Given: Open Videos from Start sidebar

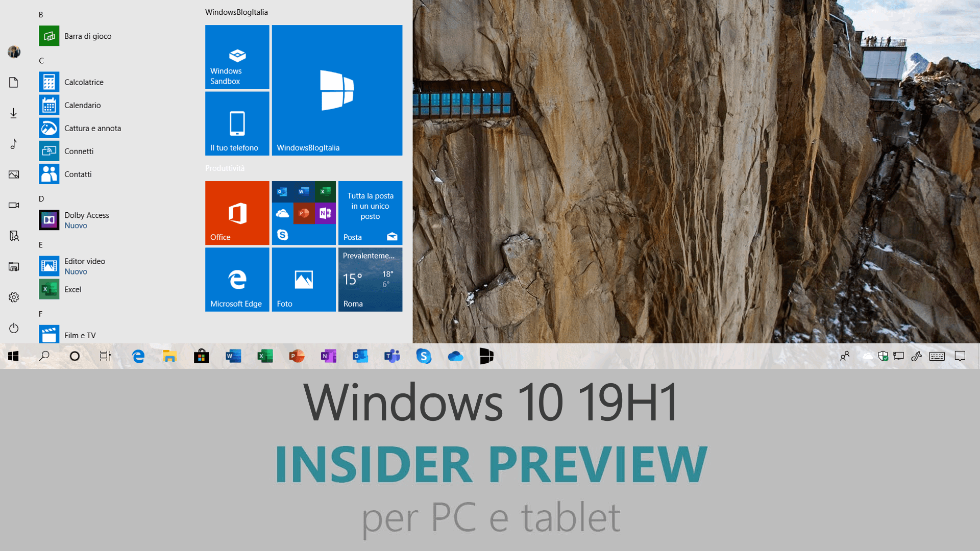Looking at the screenshot, I should (x=14, y=205).
